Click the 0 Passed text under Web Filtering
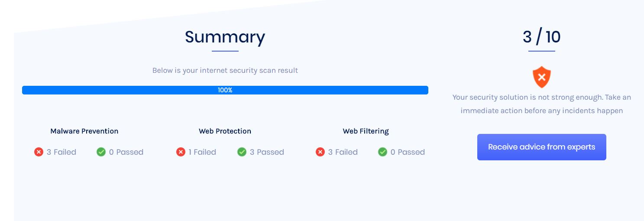The height and width of the screenshot is (221, 644). click(x=408, y=152)
